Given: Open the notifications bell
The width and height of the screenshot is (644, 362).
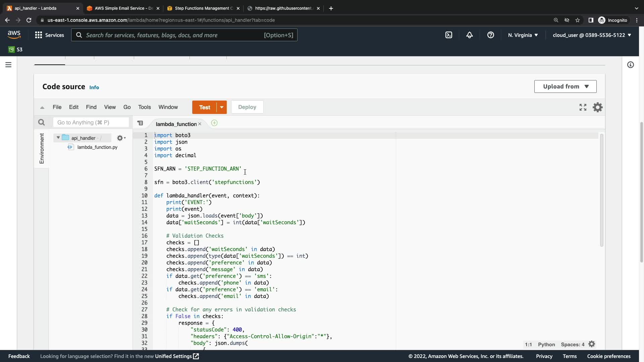Looking at the screenshot, I should coord(470,35).
